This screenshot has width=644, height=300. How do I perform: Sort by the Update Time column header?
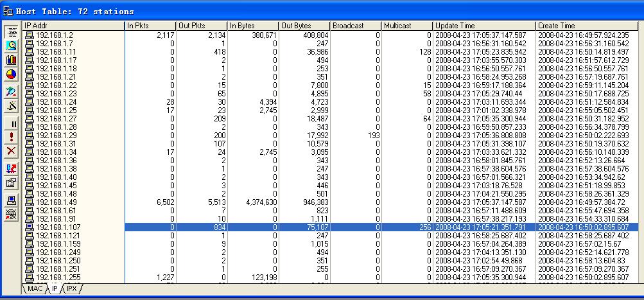pos(484,26)
